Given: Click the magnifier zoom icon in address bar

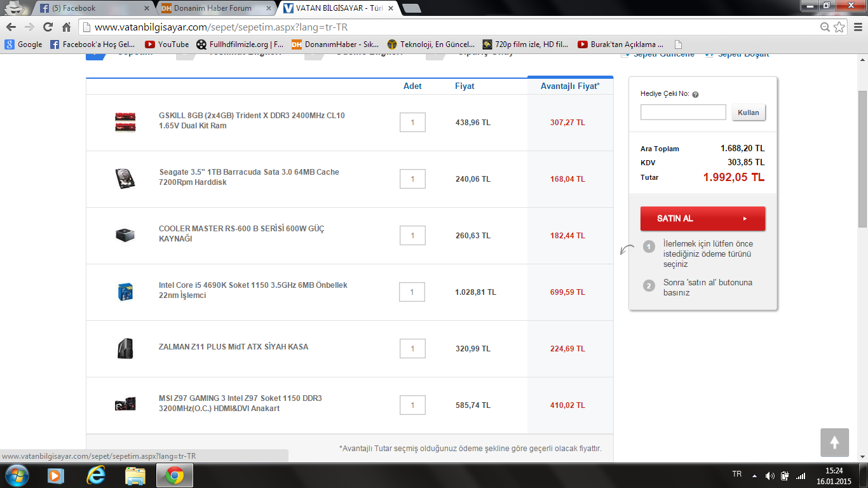Looking at the screenshot, I should 825,27.
